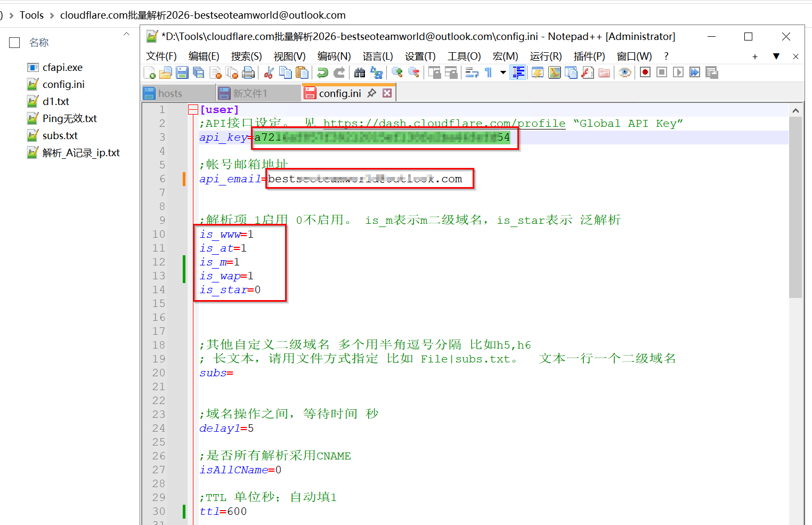Screen dimensions: 812x525
Task: Zoom in on the editor text
Action: [397, 72]
